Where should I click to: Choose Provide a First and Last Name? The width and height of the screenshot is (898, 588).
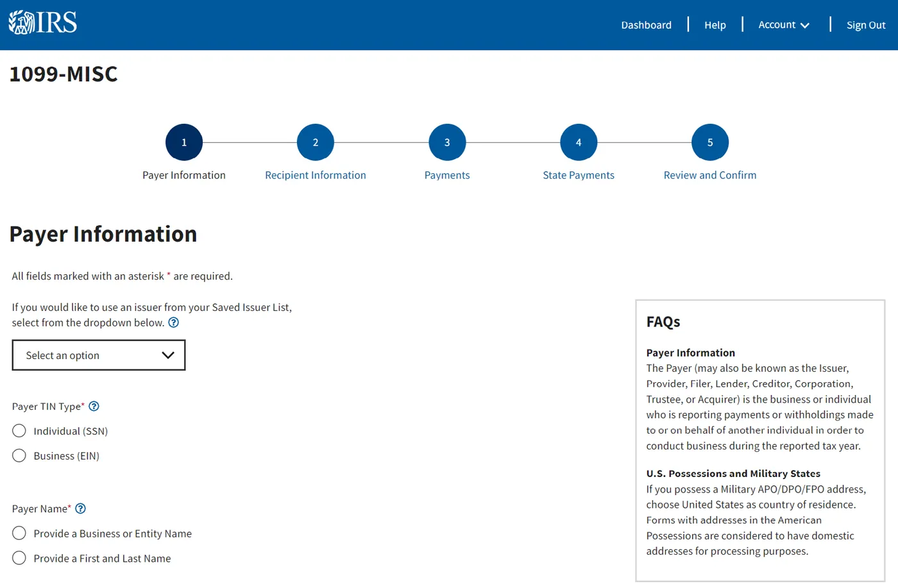click(x=19, y=559)
